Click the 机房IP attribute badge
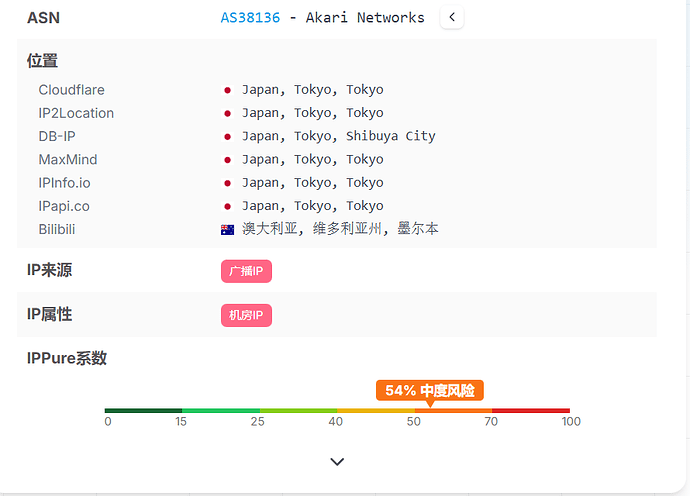 coord(246,315)
